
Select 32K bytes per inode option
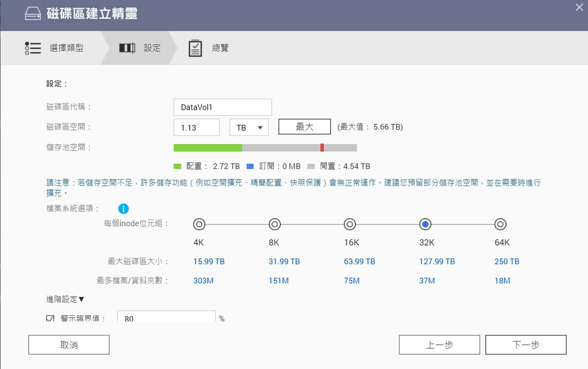425,224
